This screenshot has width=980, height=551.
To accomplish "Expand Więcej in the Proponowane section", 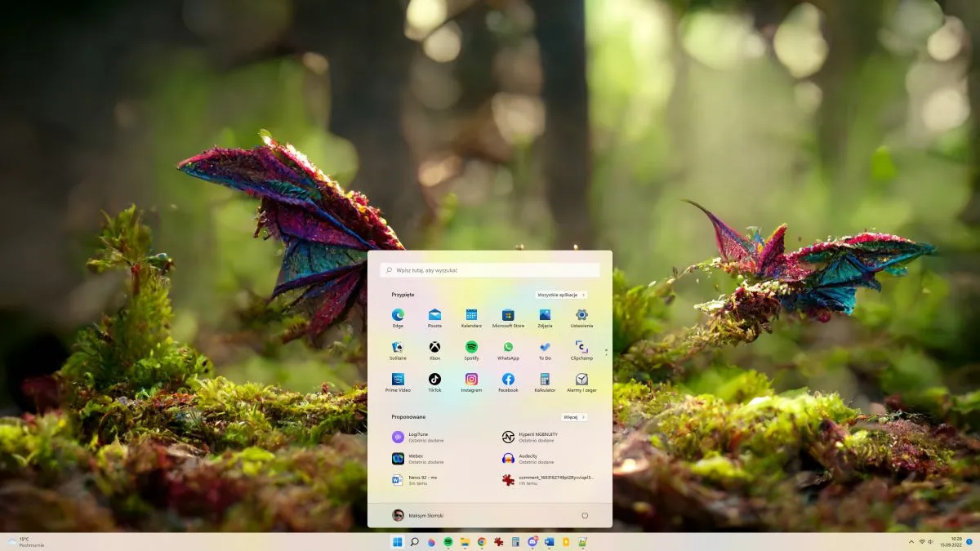I will pyautogui.click(x=573, y=416).
